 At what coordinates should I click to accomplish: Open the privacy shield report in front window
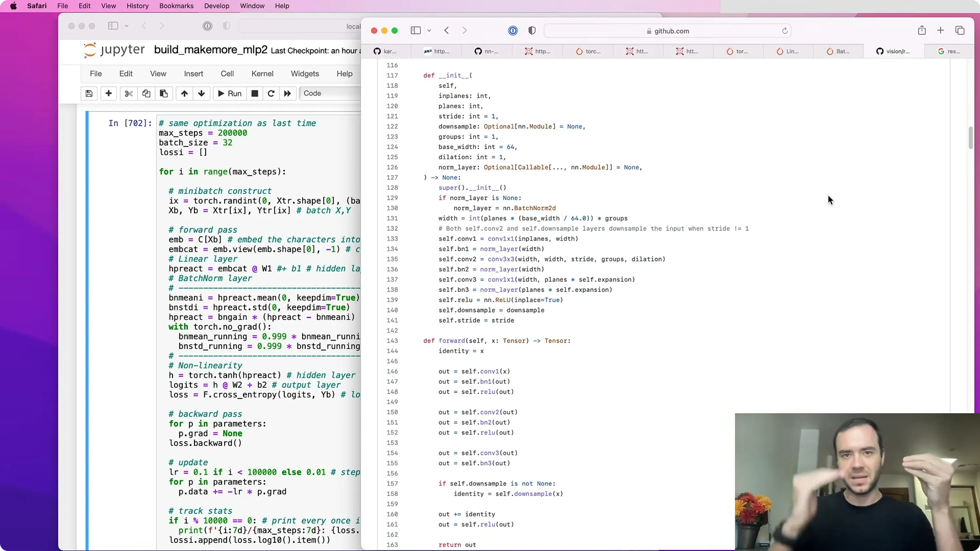click(x=532, y=30)
